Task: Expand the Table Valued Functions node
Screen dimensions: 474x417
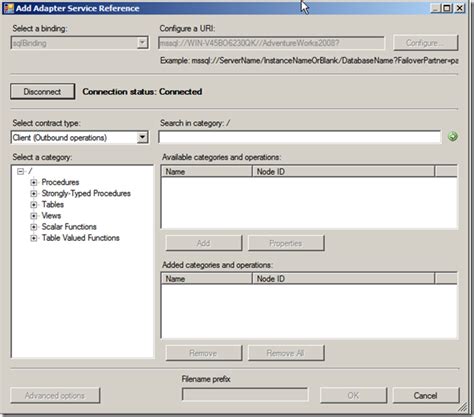Action: click(33, 238)
